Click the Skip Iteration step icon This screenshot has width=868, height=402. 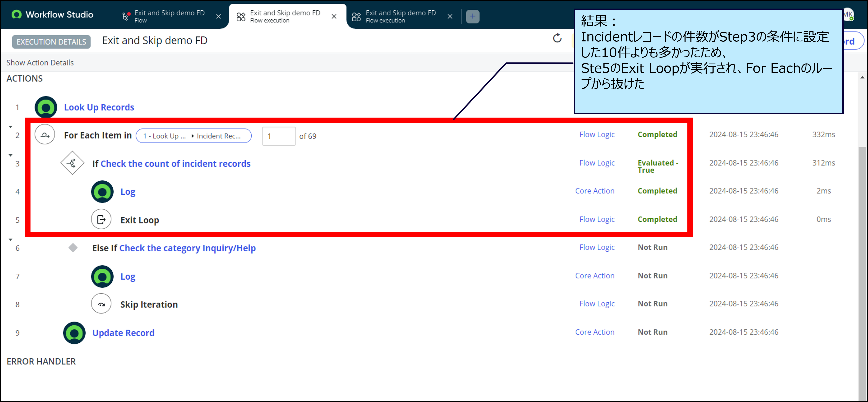coord(101,304)
